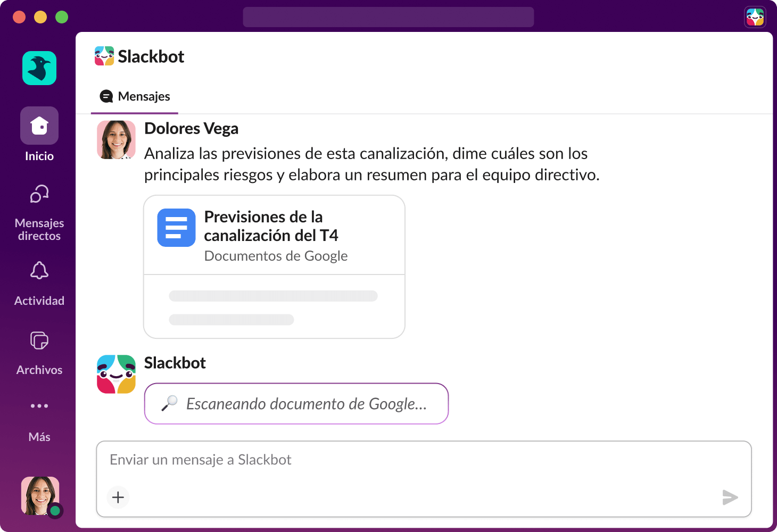
Task: Open the 'Previsiones de la canalización del T4' document
Action: (x=272, y=226)
